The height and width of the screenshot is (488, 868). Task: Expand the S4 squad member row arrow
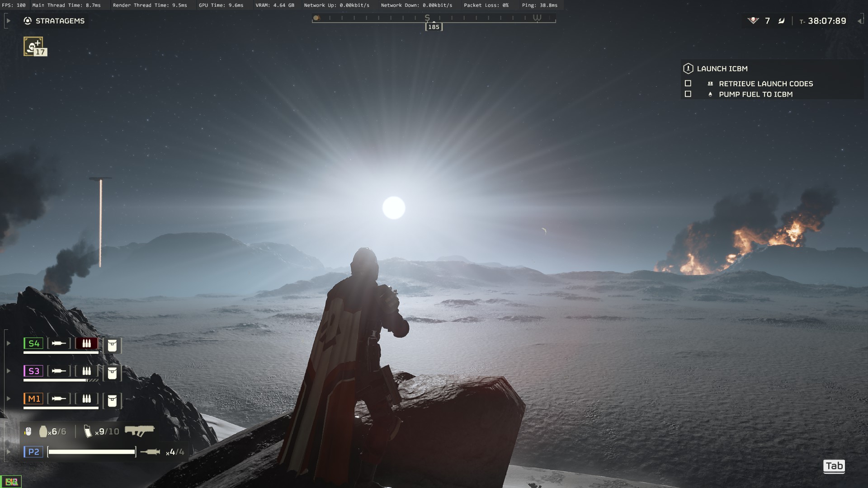tap(8, 343)
